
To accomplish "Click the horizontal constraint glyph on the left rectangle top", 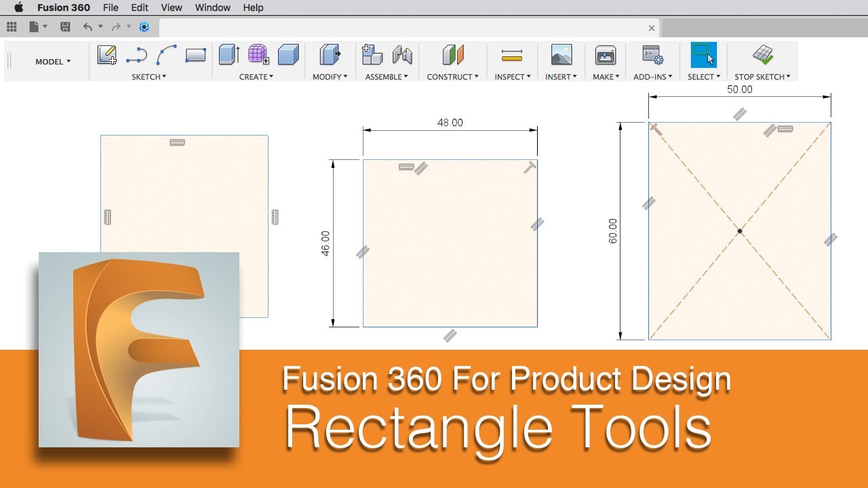I will (x=178, y=143).
